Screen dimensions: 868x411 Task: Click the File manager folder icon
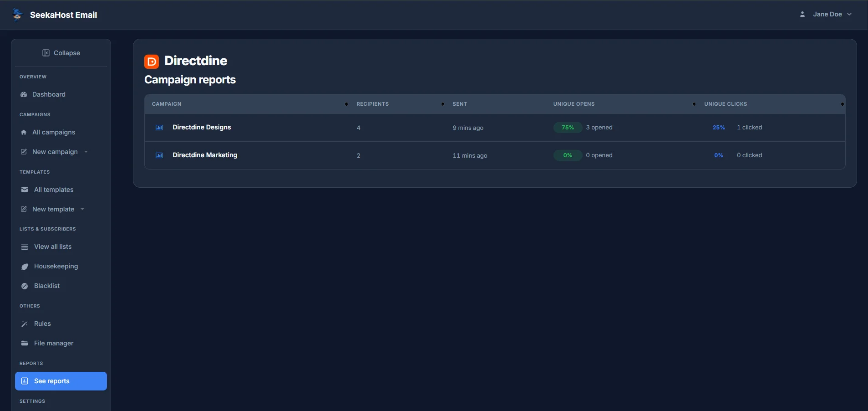(x=25, y=343)
